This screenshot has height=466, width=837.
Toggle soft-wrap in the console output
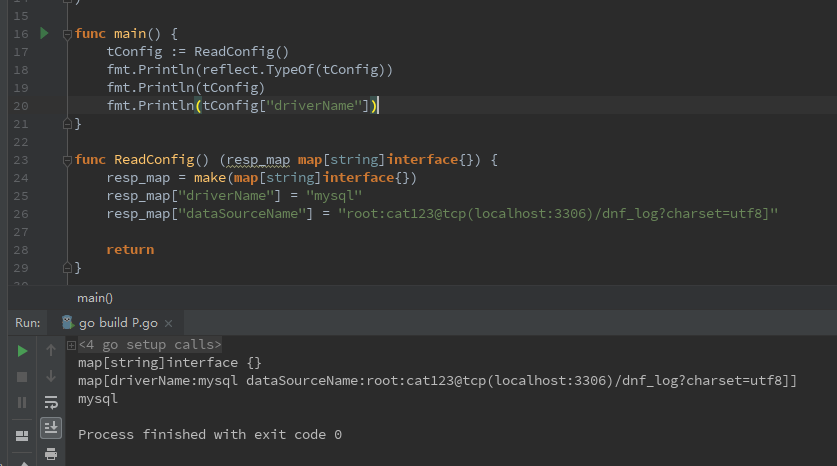(51, 402)
